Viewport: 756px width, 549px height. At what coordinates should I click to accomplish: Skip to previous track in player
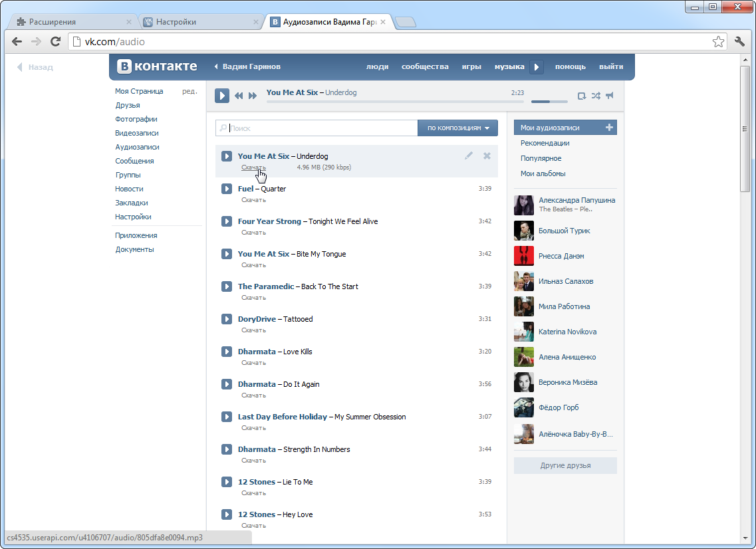point(239,96)
